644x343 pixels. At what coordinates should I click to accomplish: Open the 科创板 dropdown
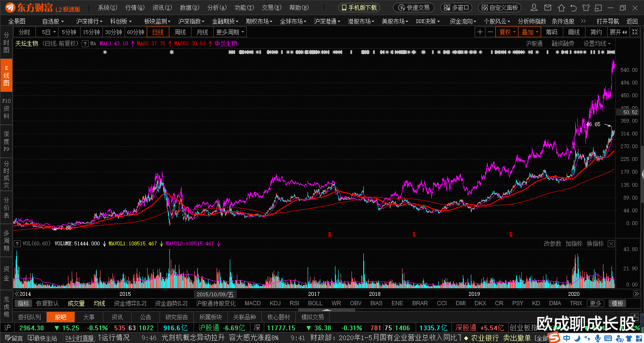click(121, 21)
